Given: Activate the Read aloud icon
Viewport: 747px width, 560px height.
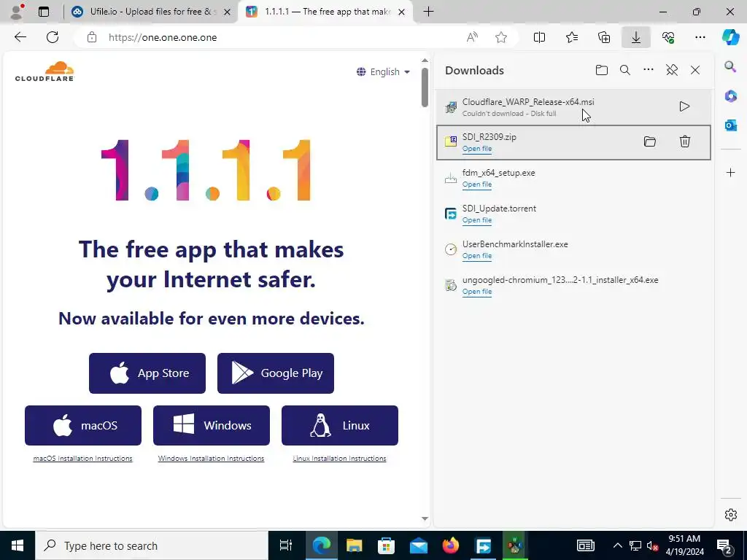Looking at the screenshot, I should point(472,37).
